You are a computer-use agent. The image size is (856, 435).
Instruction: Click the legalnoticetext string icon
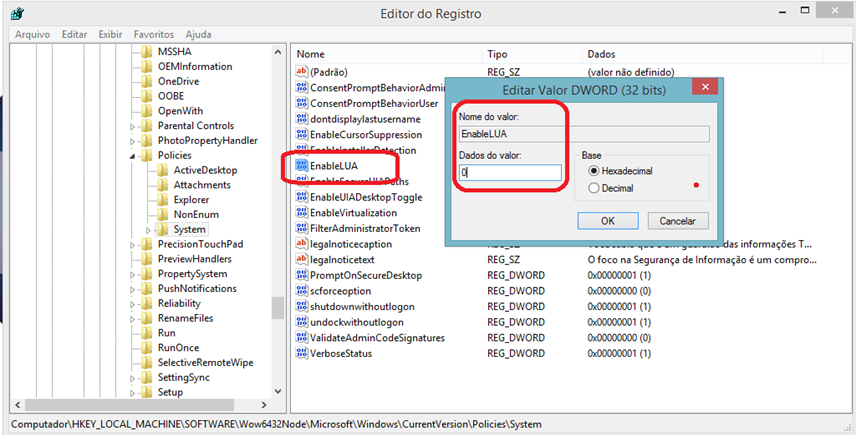(301, 259)
